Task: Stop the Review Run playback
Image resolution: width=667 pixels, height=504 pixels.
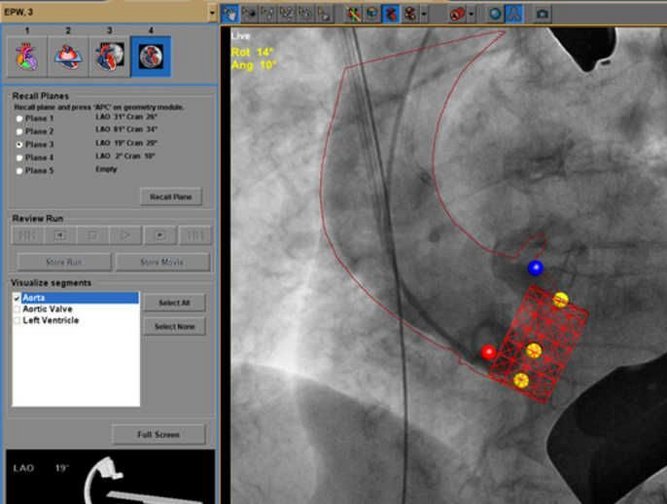Action: point(92,235)
